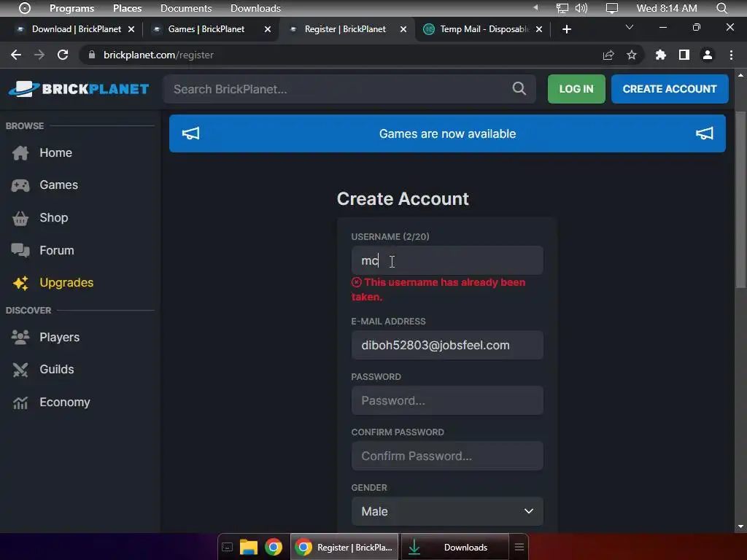Click the search magnifier icon in BrickPlanet search
This screenshot has width=747, height=560.
point(519,88)
